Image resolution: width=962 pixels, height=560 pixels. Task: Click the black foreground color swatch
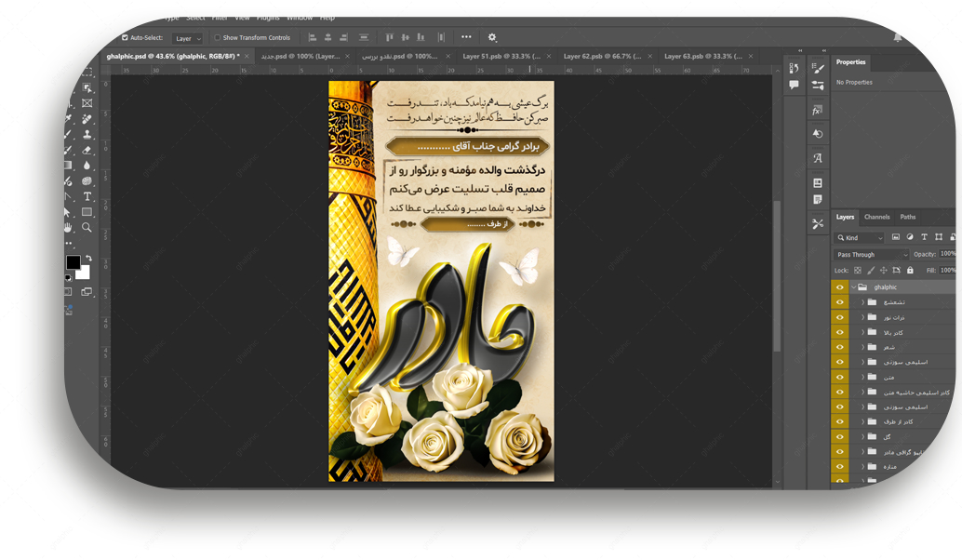(x=73, y=262)
